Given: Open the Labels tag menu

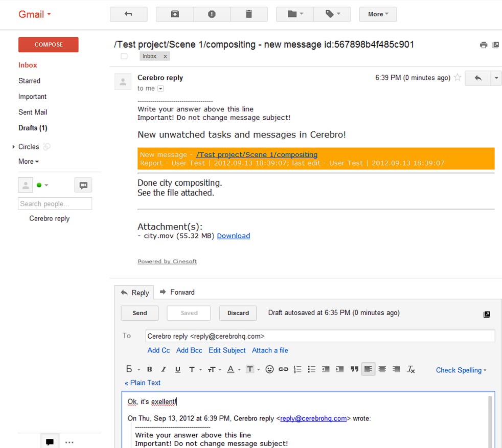Looking at the screenshot, I should click(332, 14).
